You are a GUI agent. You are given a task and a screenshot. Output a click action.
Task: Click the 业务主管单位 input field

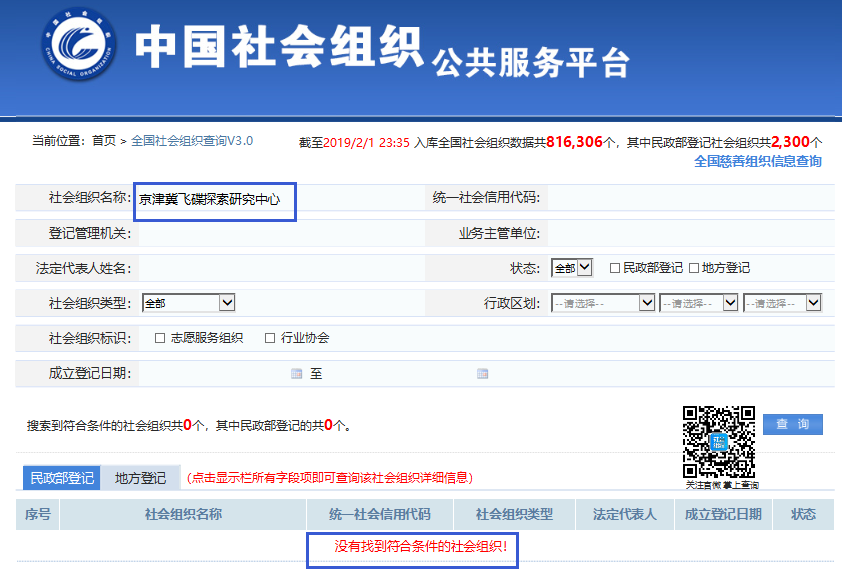[x=691, y=233]
